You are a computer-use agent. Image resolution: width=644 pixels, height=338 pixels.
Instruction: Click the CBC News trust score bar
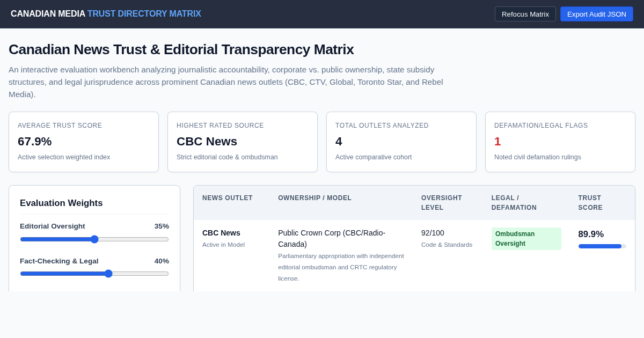[x=602, y=246]
